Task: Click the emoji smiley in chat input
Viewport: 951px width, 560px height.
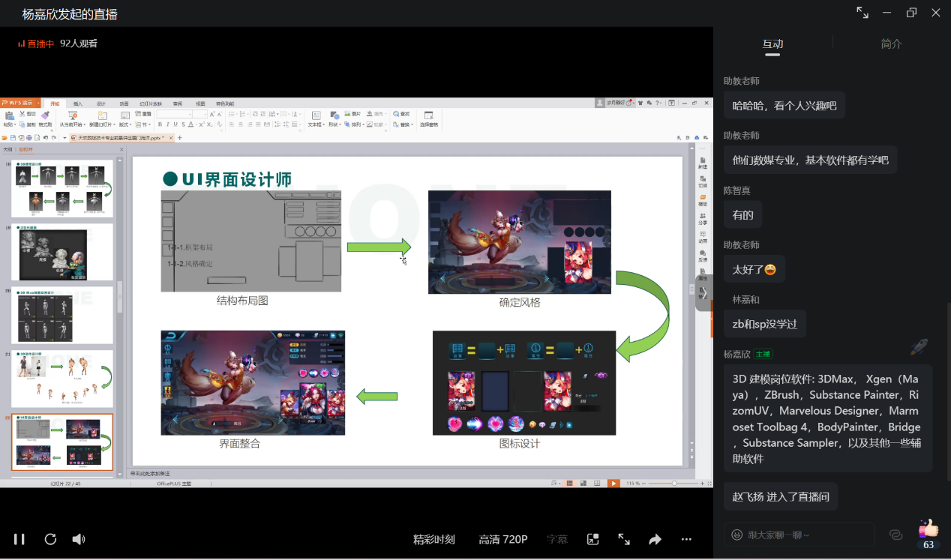Action: pos(737,535)
